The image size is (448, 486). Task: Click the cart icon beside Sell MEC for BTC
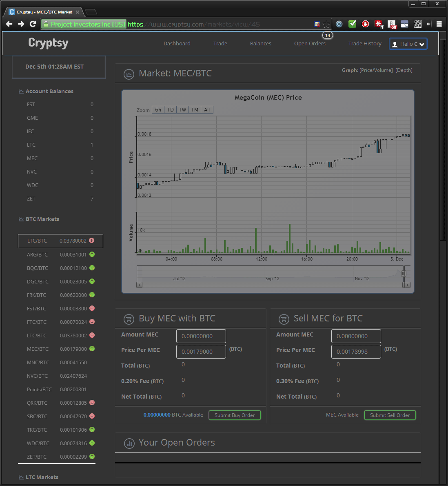point(284,319)
